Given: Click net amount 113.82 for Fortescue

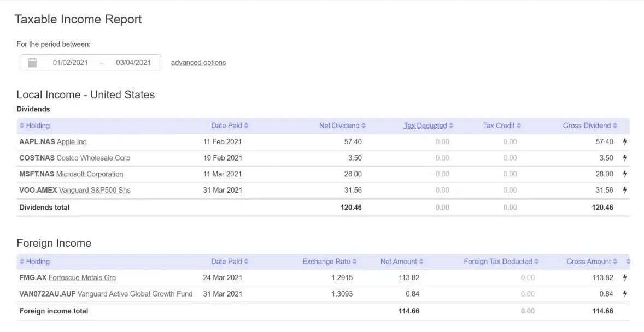Looking at the screenshot, I should pos(409,277).
